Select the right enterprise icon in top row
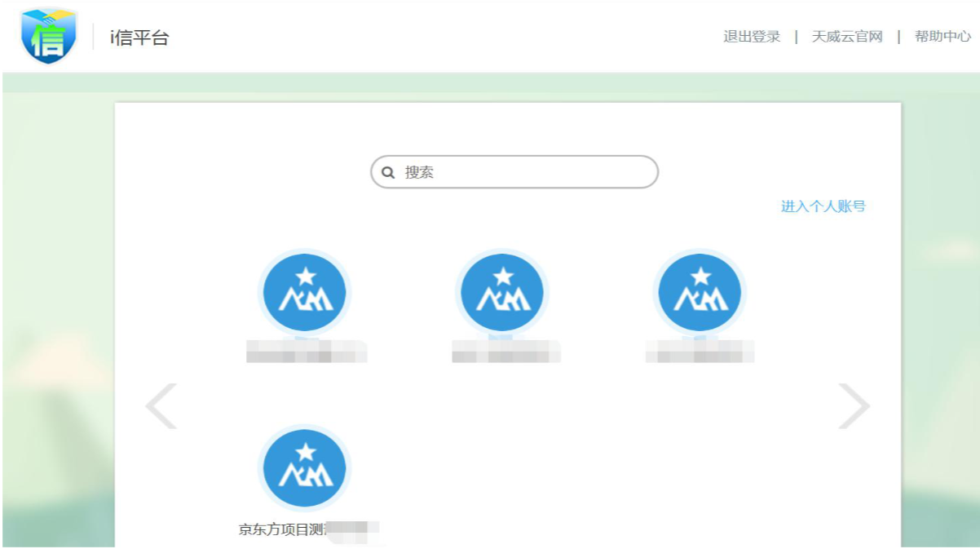The width and height of the screenshot is (980, 549). click(700, 293)
